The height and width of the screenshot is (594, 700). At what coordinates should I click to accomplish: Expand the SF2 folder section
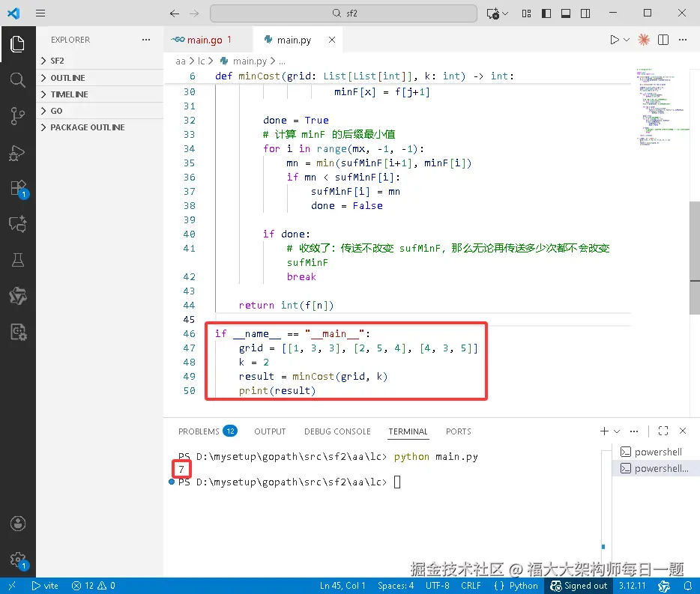pyautogui.click(x=100, y=61)
